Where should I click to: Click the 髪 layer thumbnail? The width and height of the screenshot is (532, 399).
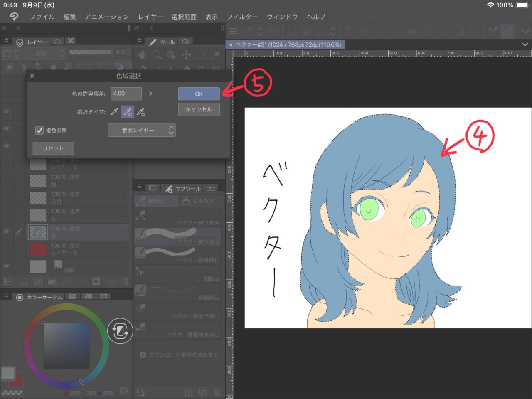point(38,232)
